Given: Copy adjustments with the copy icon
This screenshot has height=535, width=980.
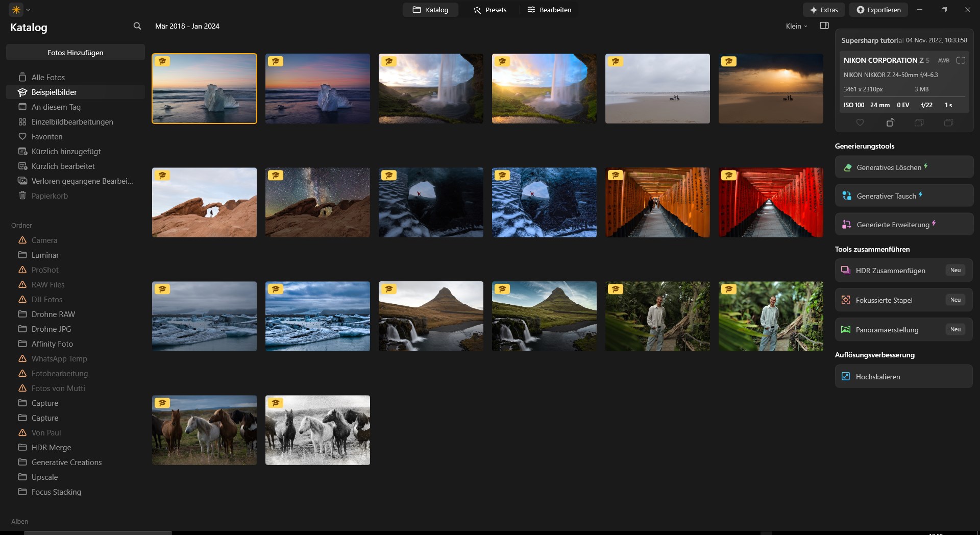Looking at the screenshot, I should pos(919,123).
